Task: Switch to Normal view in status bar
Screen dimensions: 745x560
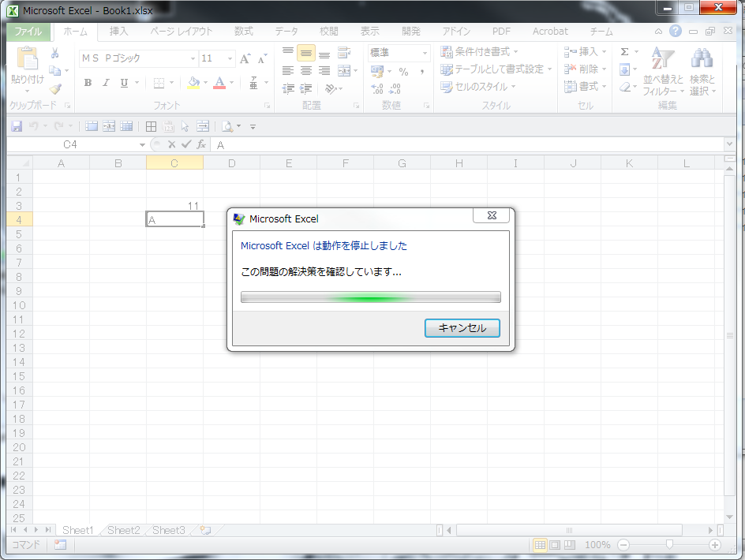Action: [540, 545]
